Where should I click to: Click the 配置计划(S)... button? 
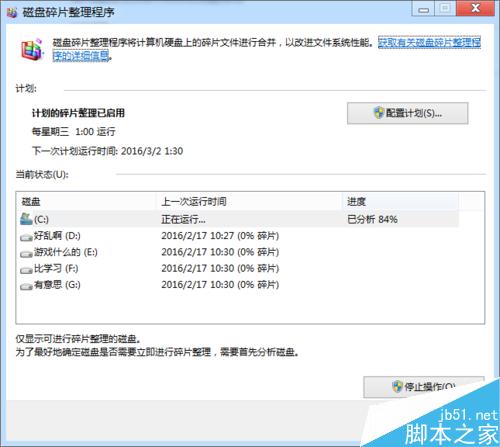pyautogui.click(x=407, y=113)
